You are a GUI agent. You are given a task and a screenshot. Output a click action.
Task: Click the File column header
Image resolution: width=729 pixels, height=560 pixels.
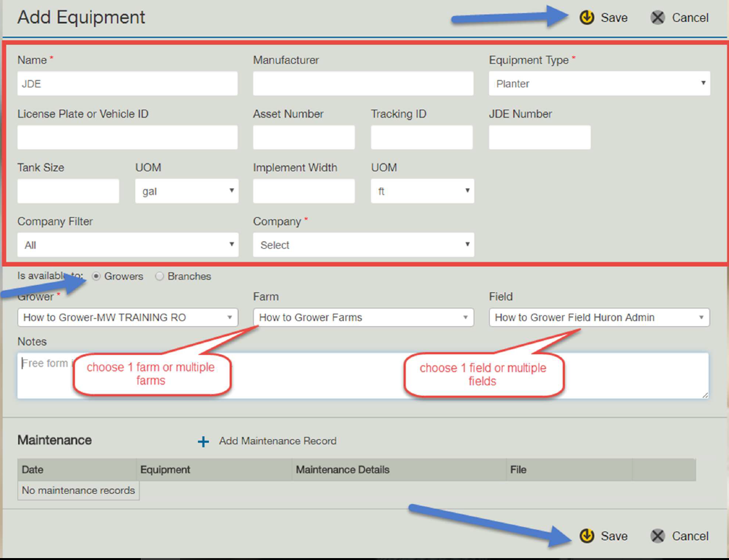click(x=570, y=470)
